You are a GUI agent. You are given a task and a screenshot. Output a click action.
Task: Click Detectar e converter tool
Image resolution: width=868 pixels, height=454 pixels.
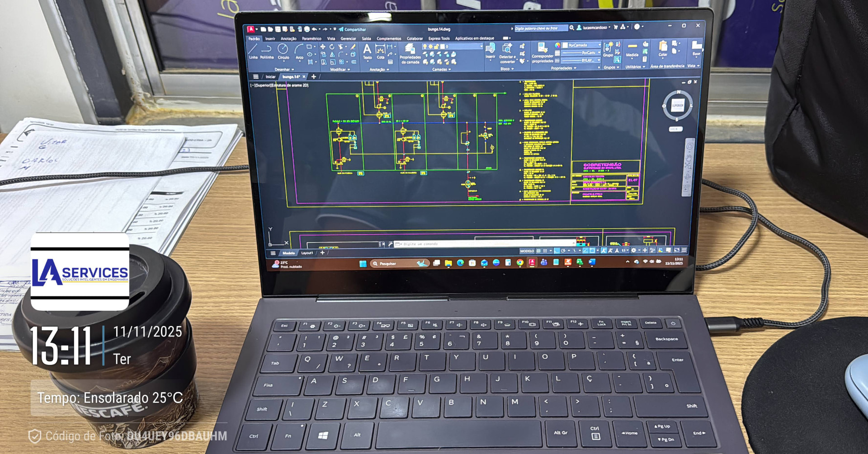click(x=507, y=53)
